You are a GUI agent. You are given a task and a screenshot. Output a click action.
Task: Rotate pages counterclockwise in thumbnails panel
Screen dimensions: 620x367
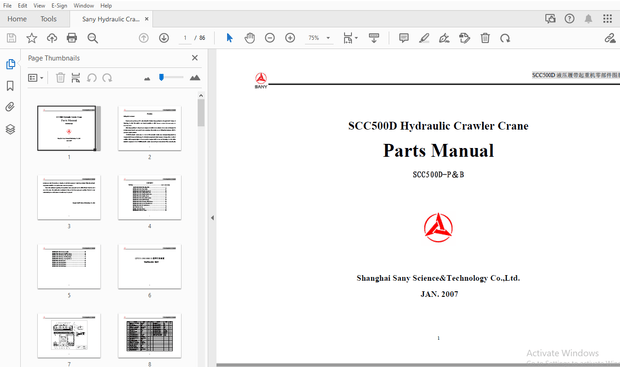pos(92,78)
